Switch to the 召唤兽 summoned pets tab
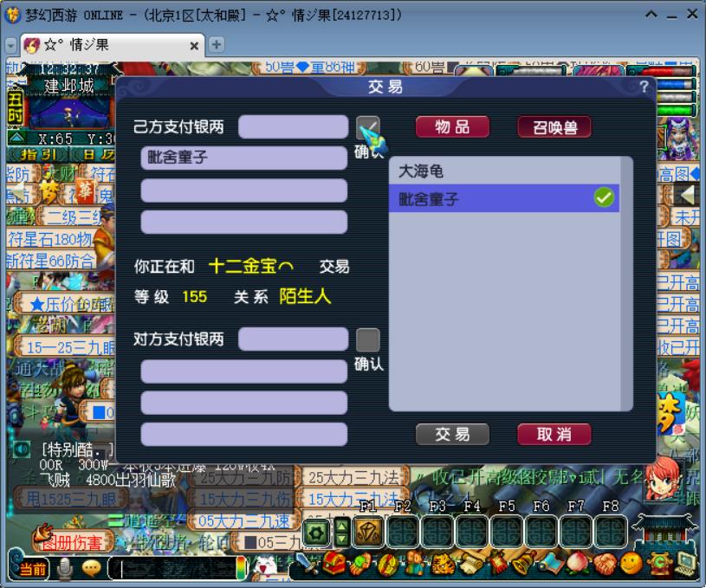 coord(554,127)
